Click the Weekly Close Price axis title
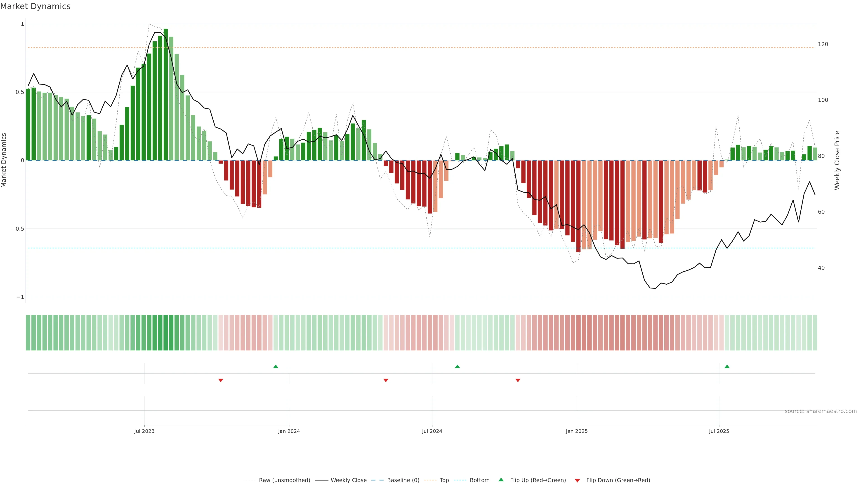This screenshot has width=868, height=488. click(x=837, y=160)
